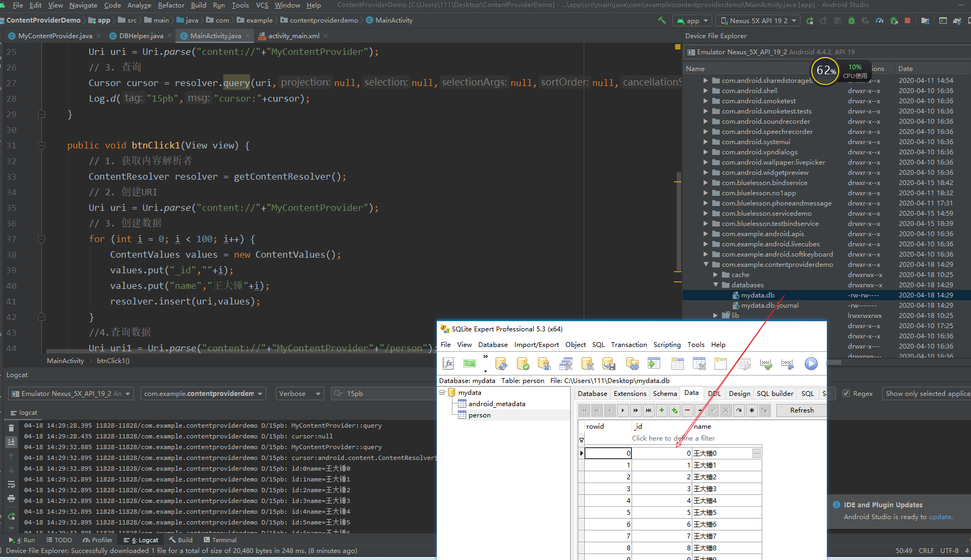Collapse the databases folder in Device File Explorer
Viewport: 971px width, 560px height.
(x=715, y=285)
